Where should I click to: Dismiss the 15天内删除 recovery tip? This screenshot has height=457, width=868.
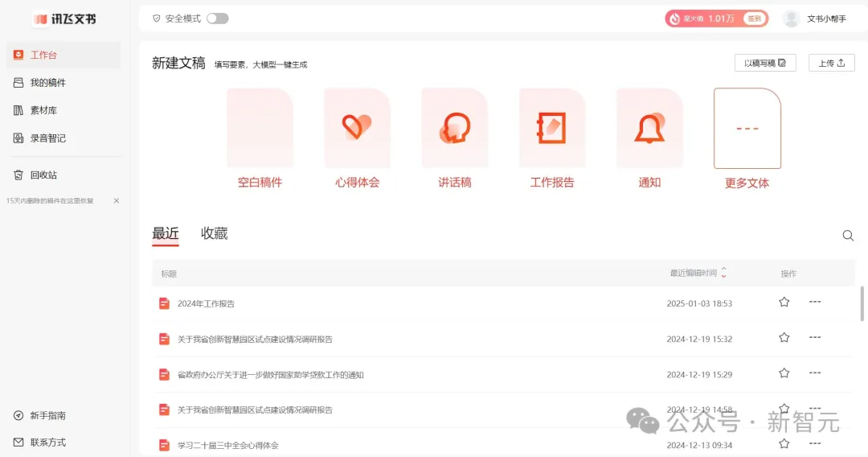pos(117,200)
